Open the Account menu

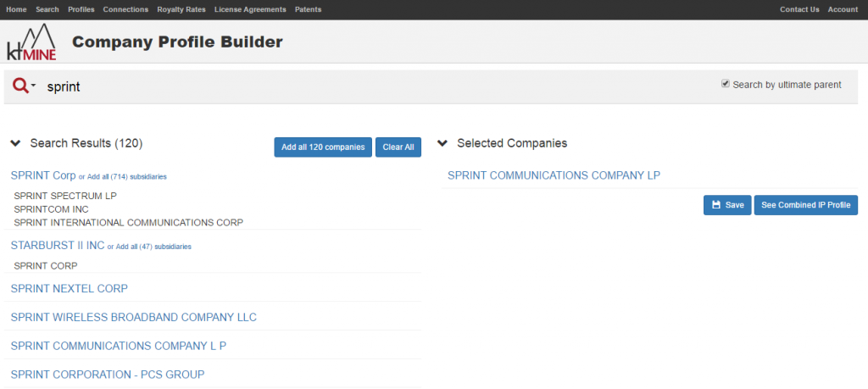[x=843, y=9]
